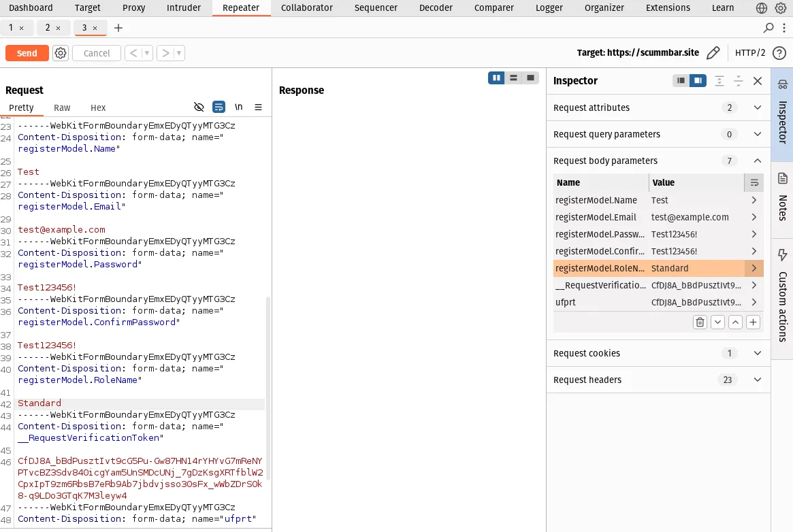Select test@example.com value in Inspector table
This screenshot has width=793, height=532.
(x=690, y=217)
